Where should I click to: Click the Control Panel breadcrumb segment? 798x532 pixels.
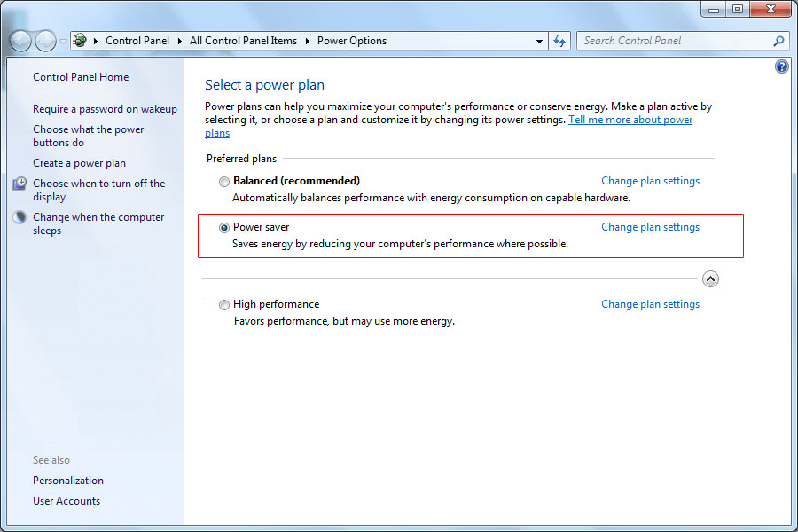pos(137,41)
